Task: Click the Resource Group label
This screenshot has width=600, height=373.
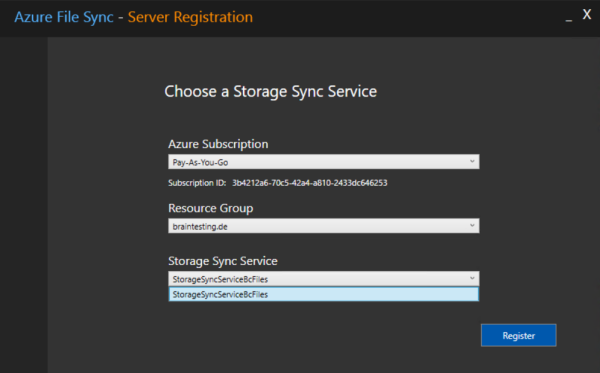Action: pyautogui.click(x=210, y=208)
